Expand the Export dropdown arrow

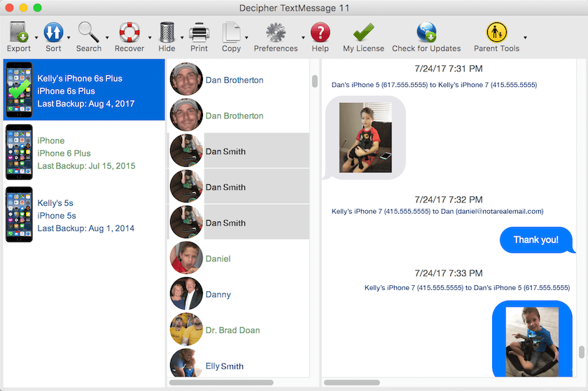[x=35, y=37]
